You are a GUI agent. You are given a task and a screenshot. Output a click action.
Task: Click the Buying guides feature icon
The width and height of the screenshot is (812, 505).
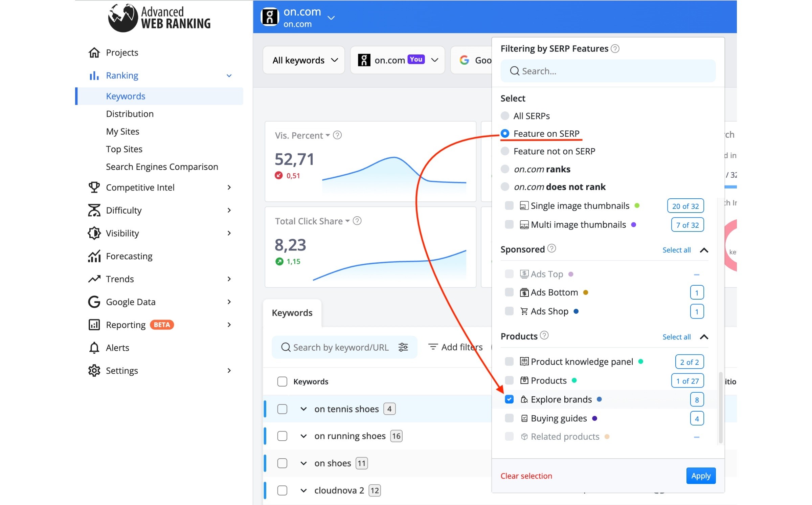click(524, 418)
